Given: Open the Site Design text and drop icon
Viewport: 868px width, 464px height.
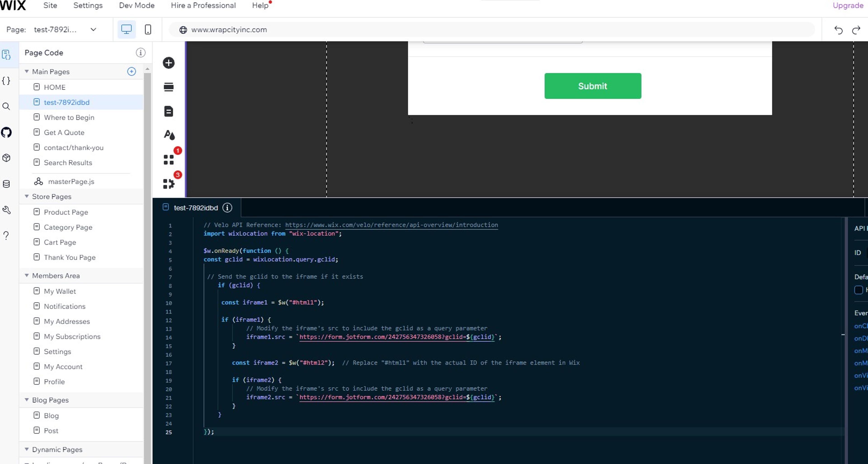Looking at the screenshot, I should point(169,135).
